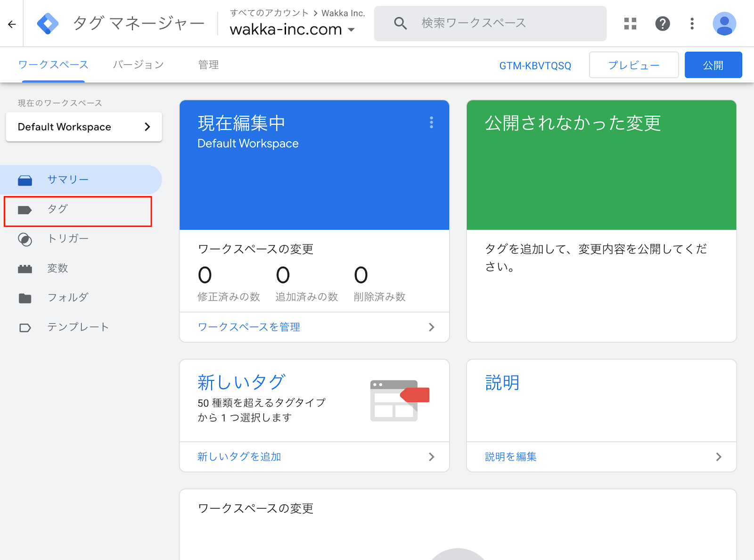Click the 削除済み数 count label

click(x=380, y=297)
